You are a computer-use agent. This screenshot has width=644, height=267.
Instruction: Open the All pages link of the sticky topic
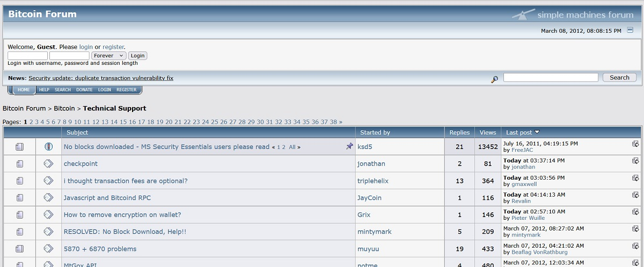pyautogui.click(x=292, y=147)
